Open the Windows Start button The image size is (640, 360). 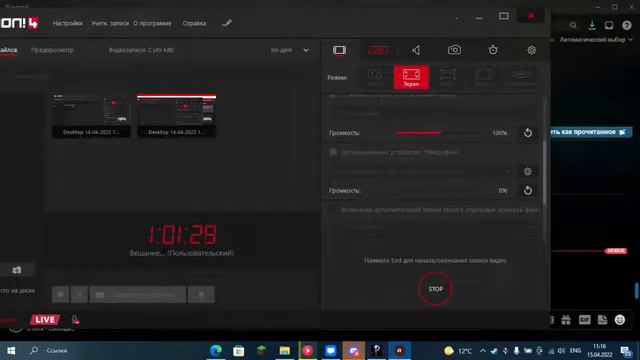point(11,351)
